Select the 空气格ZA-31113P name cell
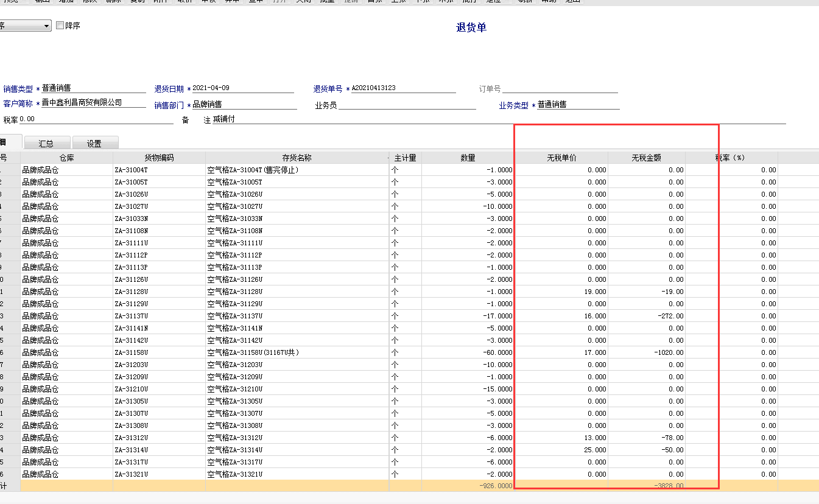 pos(297,267)
